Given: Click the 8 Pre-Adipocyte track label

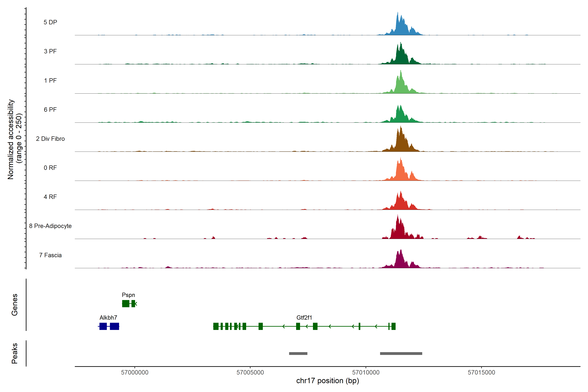Looking at the screenshot, I should 50,226.
